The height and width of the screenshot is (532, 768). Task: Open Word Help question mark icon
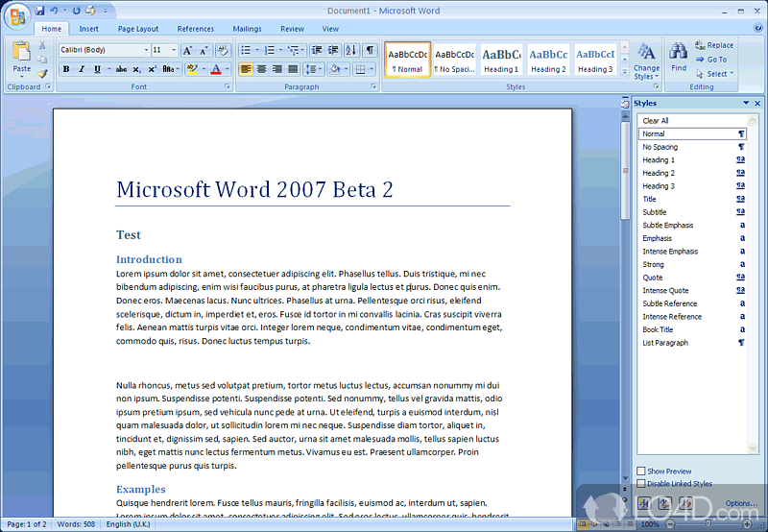(x=758, y=28)
